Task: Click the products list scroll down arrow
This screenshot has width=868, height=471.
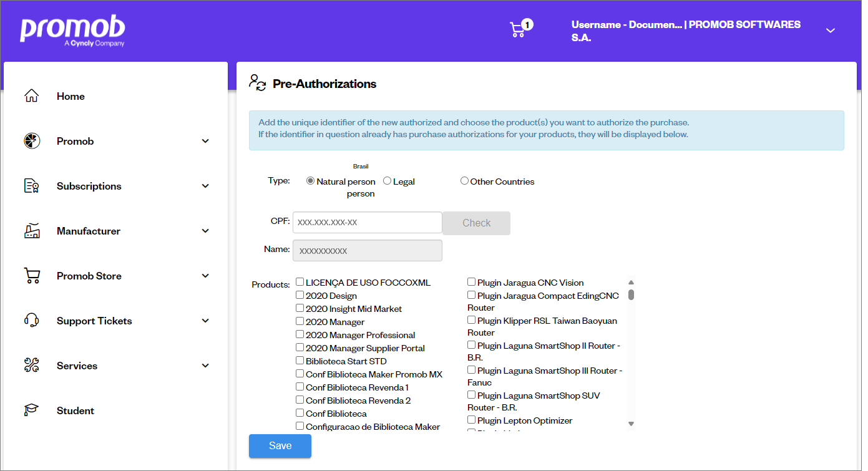Action: coord(631,424)
